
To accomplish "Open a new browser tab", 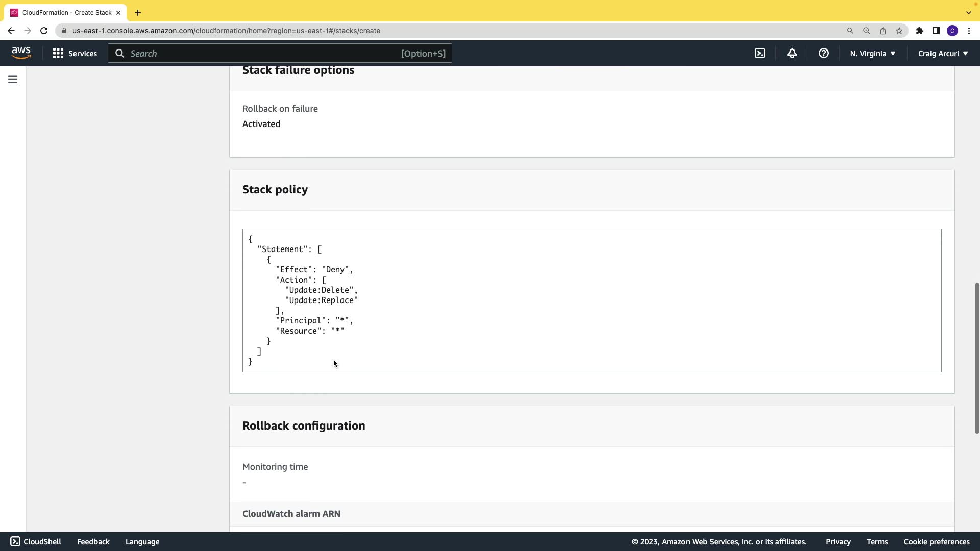I will pyautogui.click(x=137, y=13).
